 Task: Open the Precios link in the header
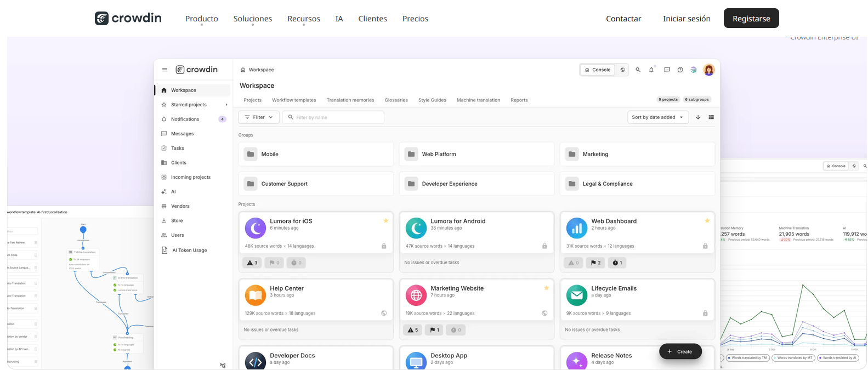(x=416, y=19)
